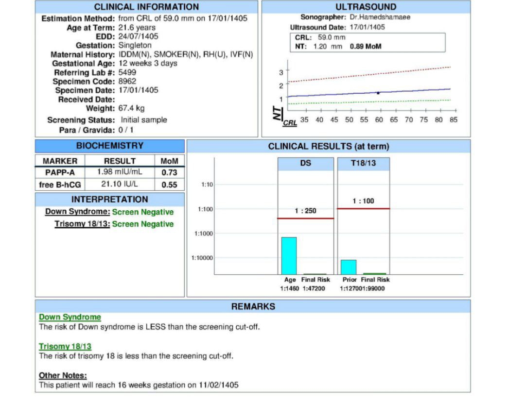Click the 1 : 100 cut-off label
Screen dimensions: 525x420
point(363,201)
